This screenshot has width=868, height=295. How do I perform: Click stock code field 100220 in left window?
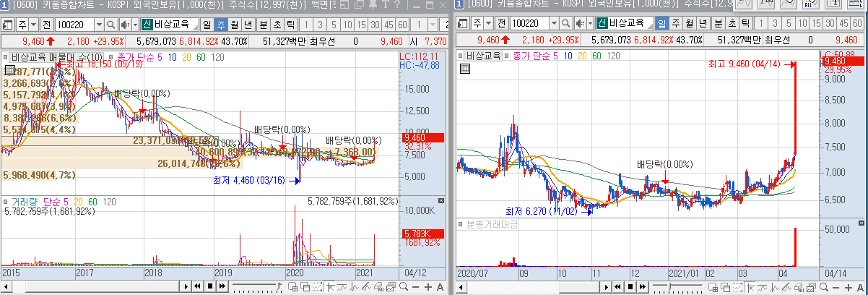click(74, 25)
